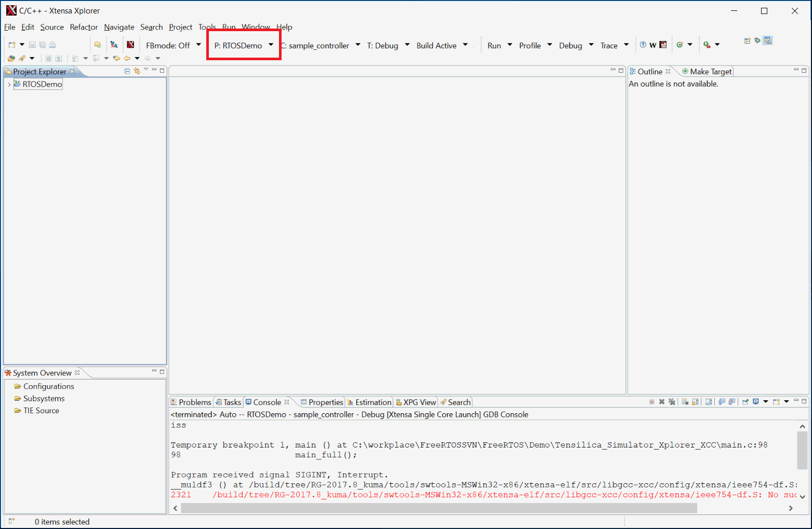Screen dimensions: 812x529
Task: Click Remove Launch gray X in console
Action: 662,402
